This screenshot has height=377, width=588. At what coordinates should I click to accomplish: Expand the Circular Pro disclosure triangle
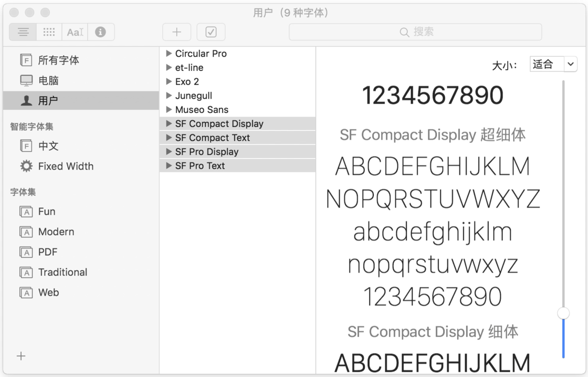pyautogui.click(x=169, y=53)
